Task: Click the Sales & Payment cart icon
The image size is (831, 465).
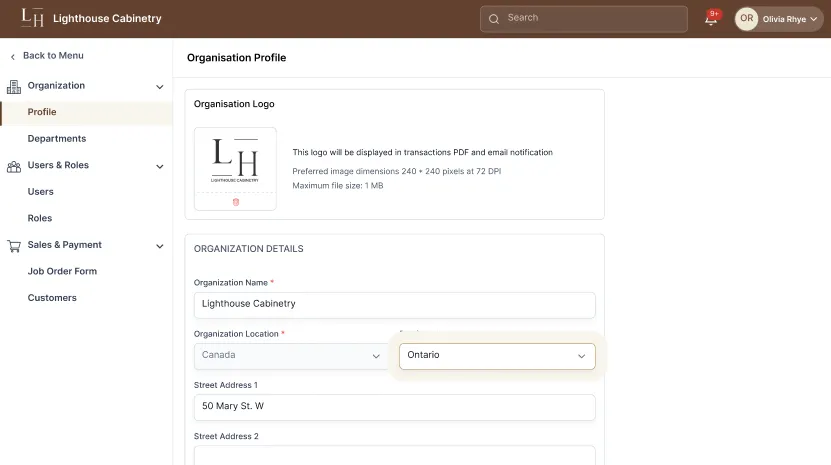Action: click(x=14, y=245)
